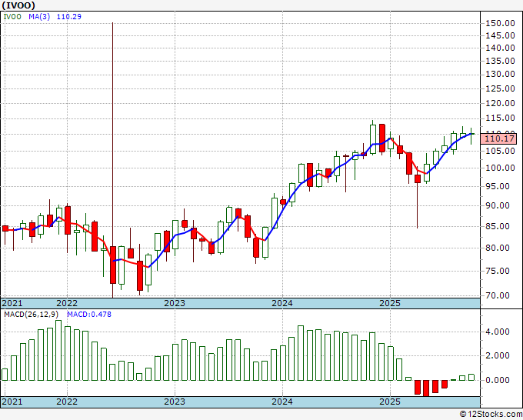Select the 80.00 price axis label
Image resolution: width=523 pixels, height=420 pixels.
(x=498, y=248)
